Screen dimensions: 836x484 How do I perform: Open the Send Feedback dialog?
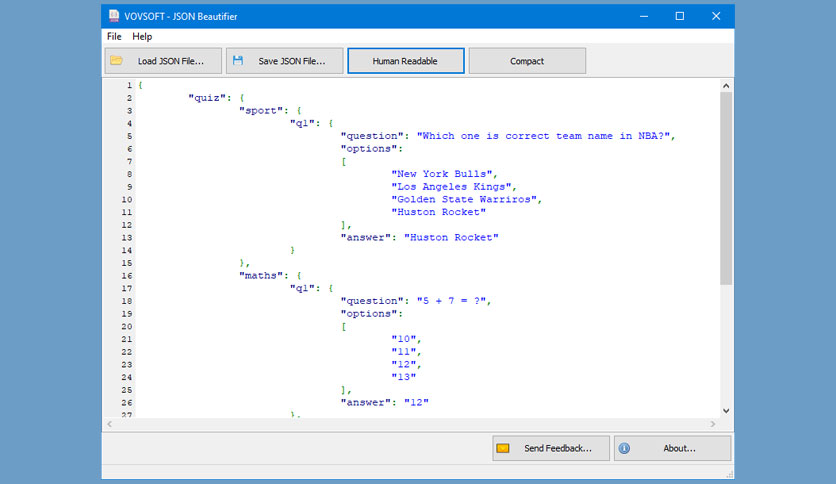(551, 448)
